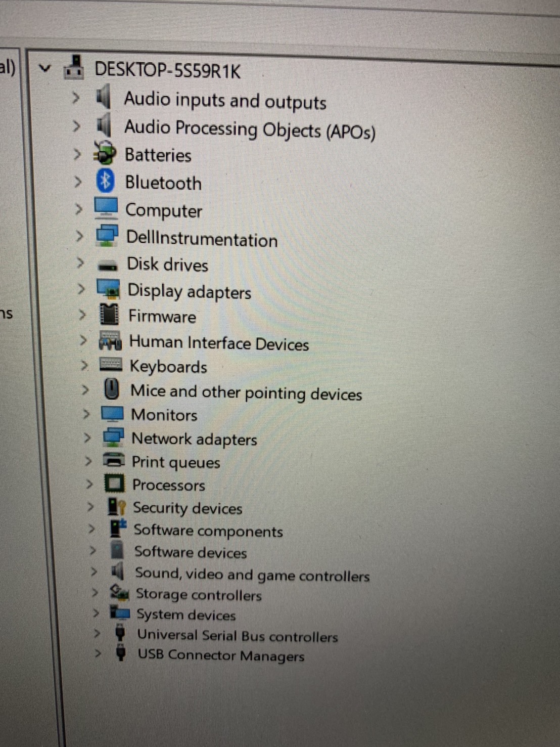This screenshot has height=747, width=560.
Task: Expand the Disk drives arrow
Action: [x=80, y=262]
